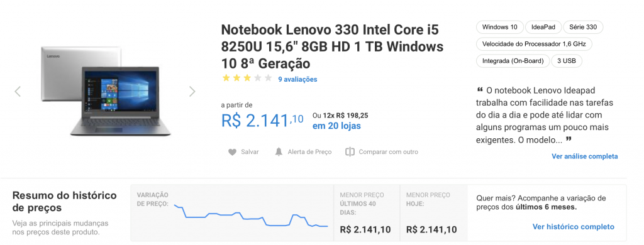Click the bell Alerta de Preço icon
Screen dimensions: 644x245
pos(279,152)
